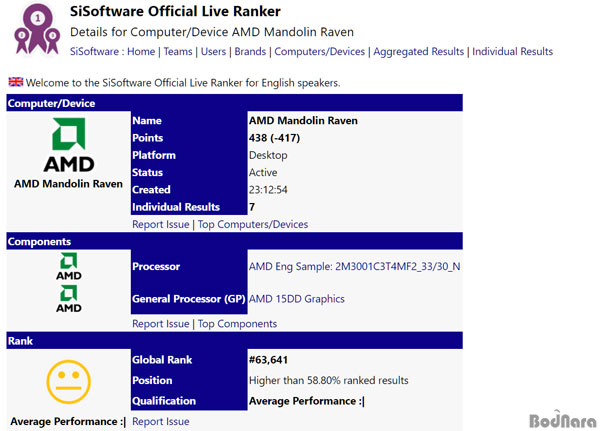Open the Individual Results navigation link
This screenshot has width=600, height=431.
coord(512,51)
